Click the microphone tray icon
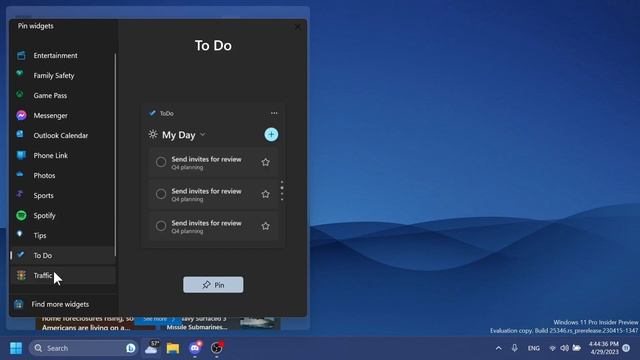 click(x=515, y=348)
